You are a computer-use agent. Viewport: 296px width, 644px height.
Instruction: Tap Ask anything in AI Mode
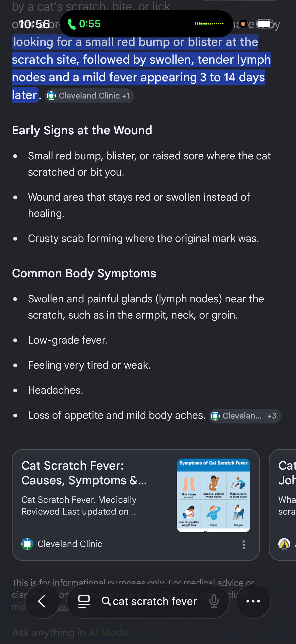tap(70, 632)
